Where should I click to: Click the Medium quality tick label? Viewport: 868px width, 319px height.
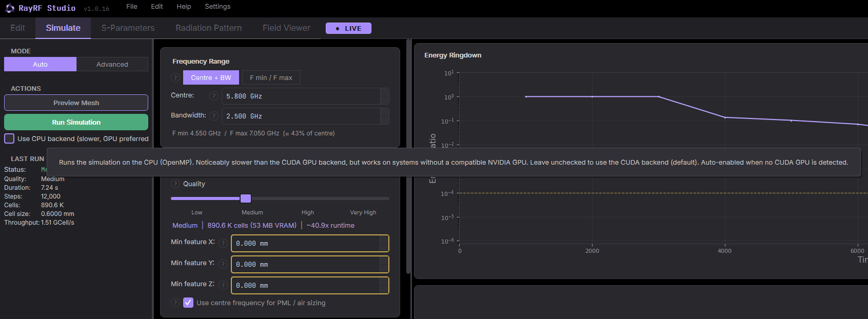(x=252, y=212)
